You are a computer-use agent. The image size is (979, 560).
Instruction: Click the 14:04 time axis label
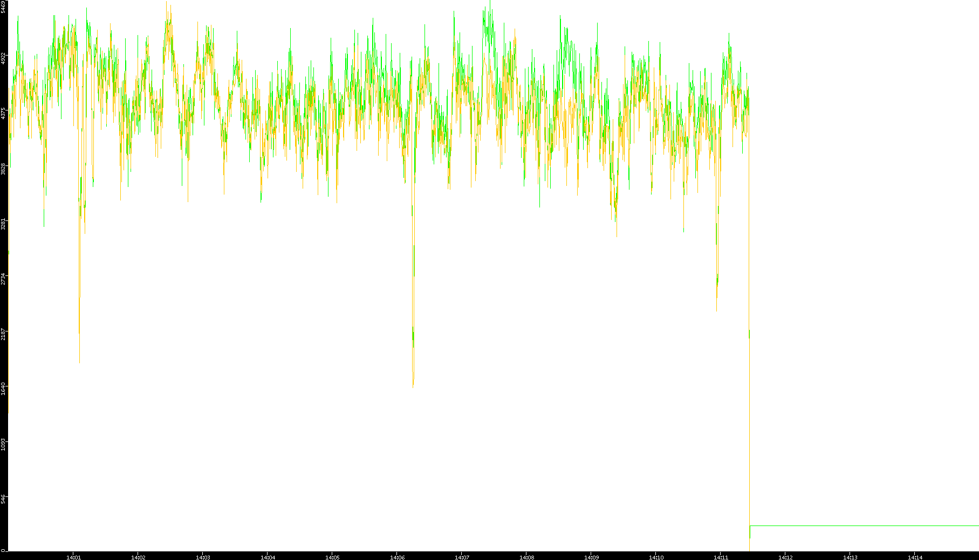(268, 557)
